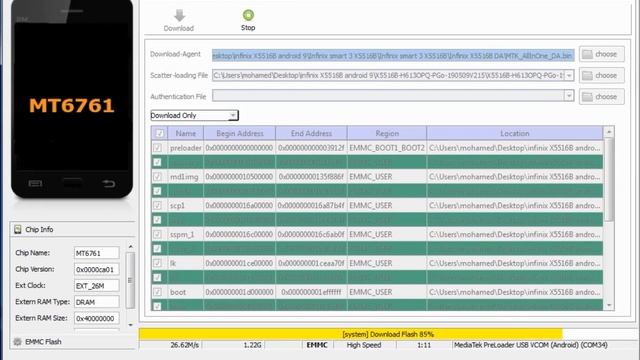Click the MediaTek PreLoader USB VCOM entry
This screenshot has width=640, height=360.
point(531,345)
